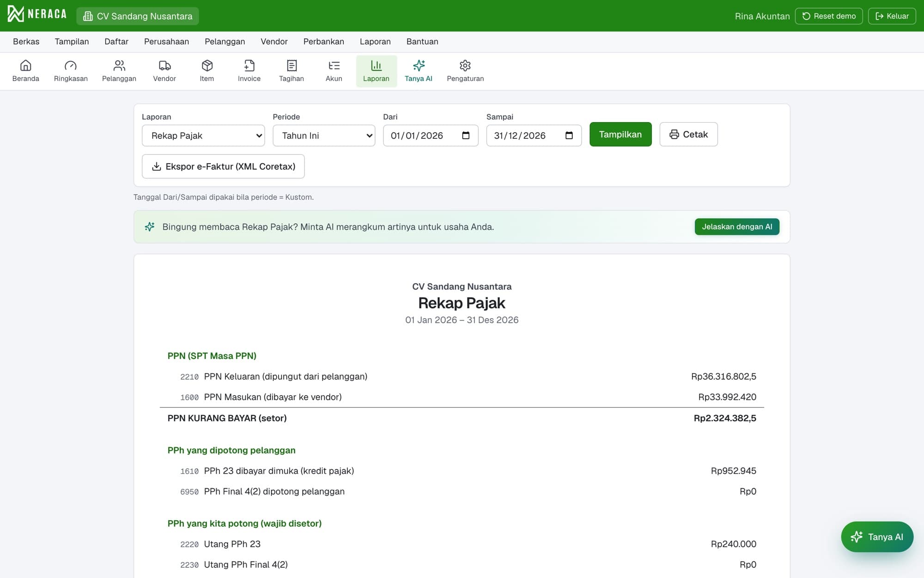The width and height of the screenshot is (924, 578).
Task: Open the Berkas menu
Action: click(x=26, y=42)
